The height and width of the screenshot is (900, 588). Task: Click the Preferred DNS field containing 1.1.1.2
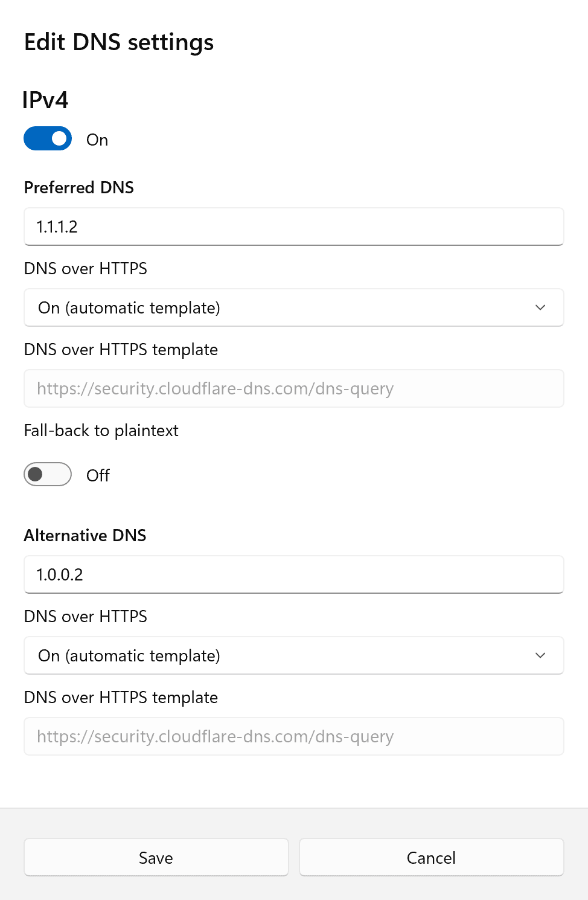click(293, 227)
